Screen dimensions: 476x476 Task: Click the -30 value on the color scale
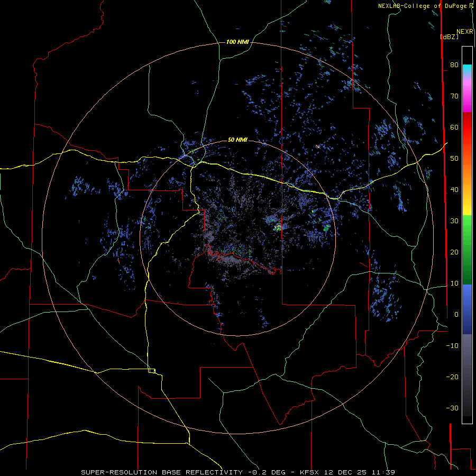pos(452,408)
